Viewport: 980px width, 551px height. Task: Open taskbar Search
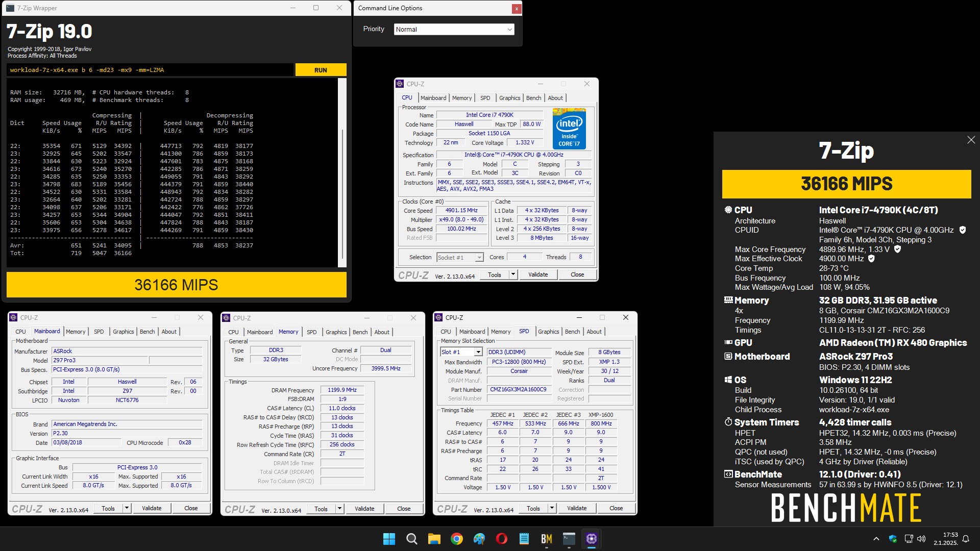[x=411, y=539]
